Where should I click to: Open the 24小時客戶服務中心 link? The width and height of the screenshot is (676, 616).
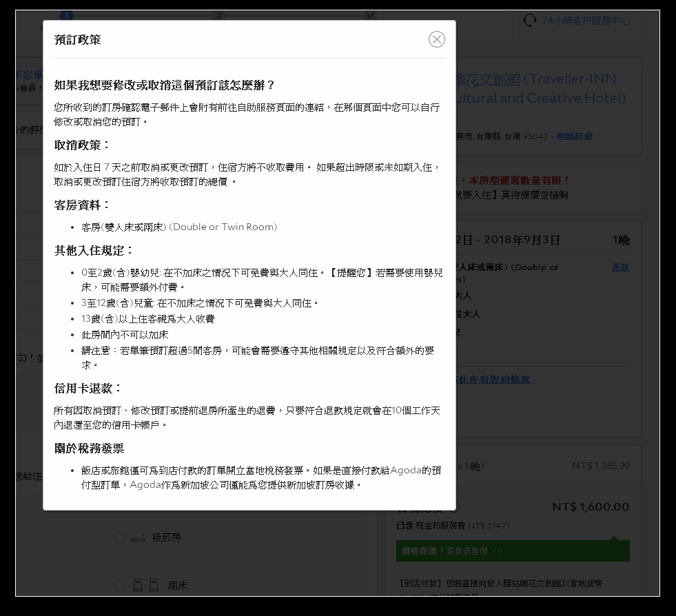click(586, 20)
